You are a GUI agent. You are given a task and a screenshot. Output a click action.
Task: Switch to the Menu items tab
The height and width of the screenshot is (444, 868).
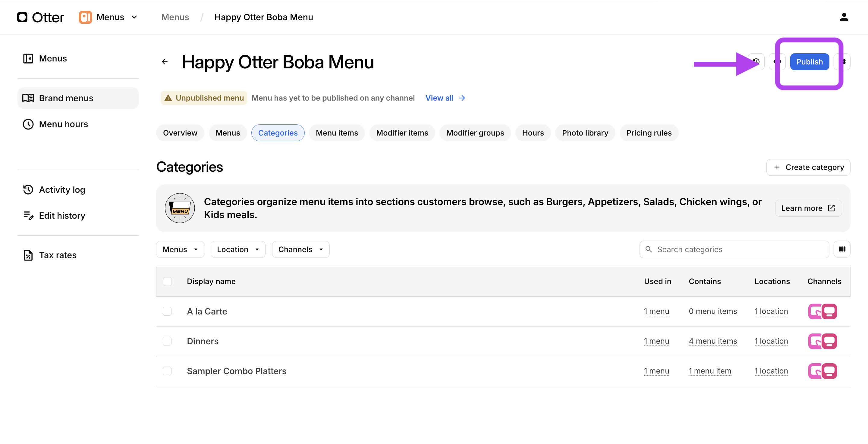[x=337, y=133]
